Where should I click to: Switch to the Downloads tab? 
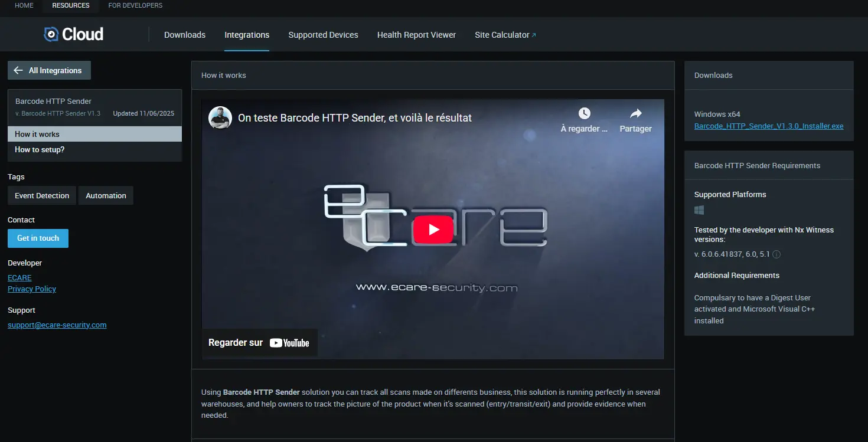point(185,35)
